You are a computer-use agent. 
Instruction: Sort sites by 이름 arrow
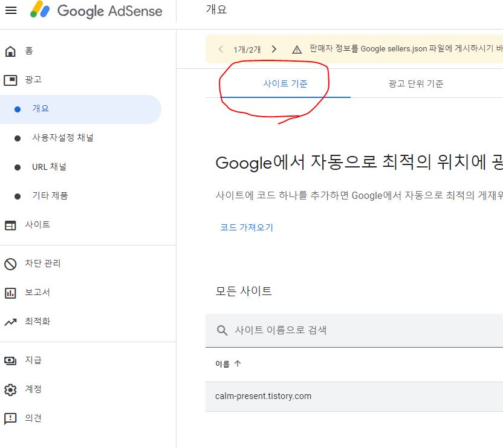[238, 363]
